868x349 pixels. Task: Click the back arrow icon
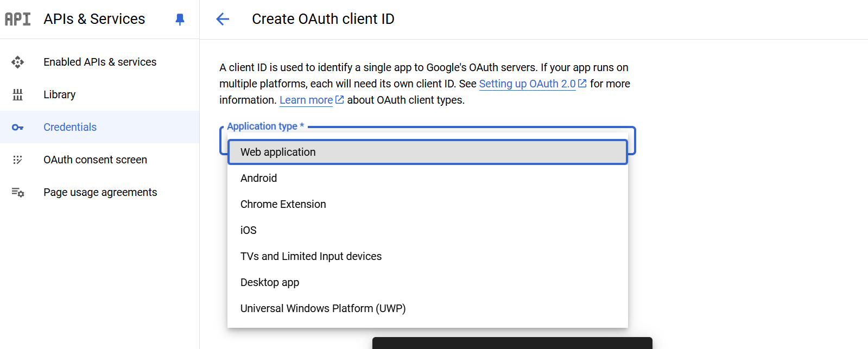pos(223,19)
